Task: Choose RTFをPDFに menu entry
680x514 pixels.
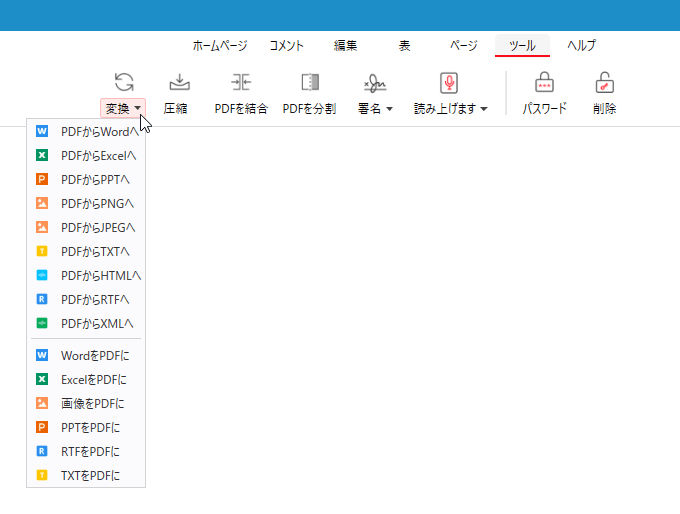Action: tap(86, 452)
